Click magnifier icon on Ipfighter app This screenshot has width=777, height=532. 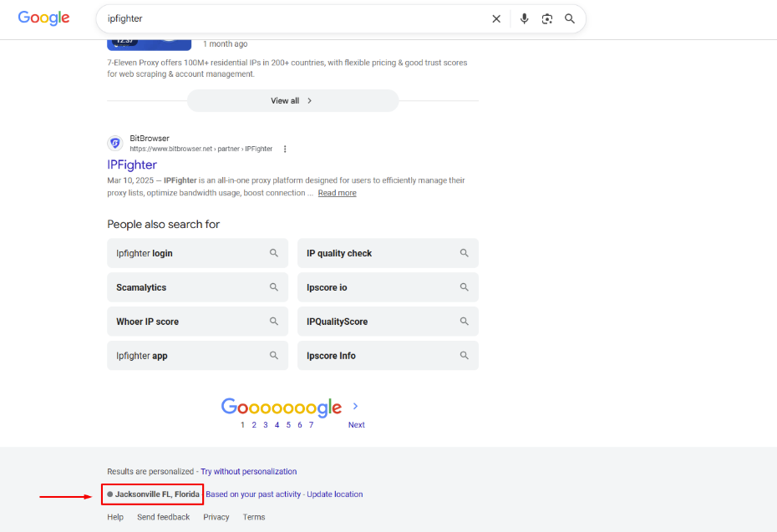click(x=273, y=356)
